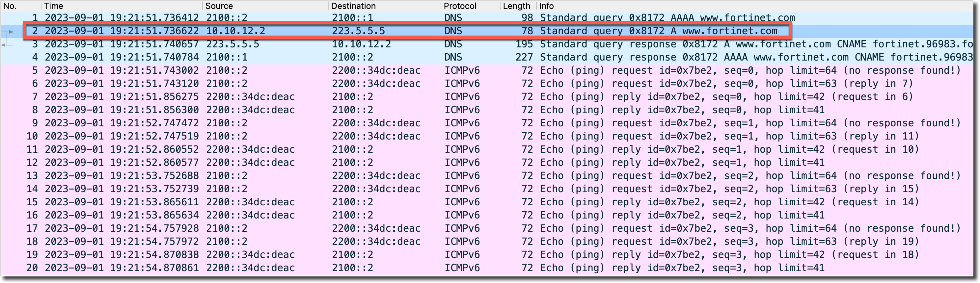Sort packets by Protocol column header
Image resolution: width=980 pixels, height=283 pixels.
[x=460, y=6]
